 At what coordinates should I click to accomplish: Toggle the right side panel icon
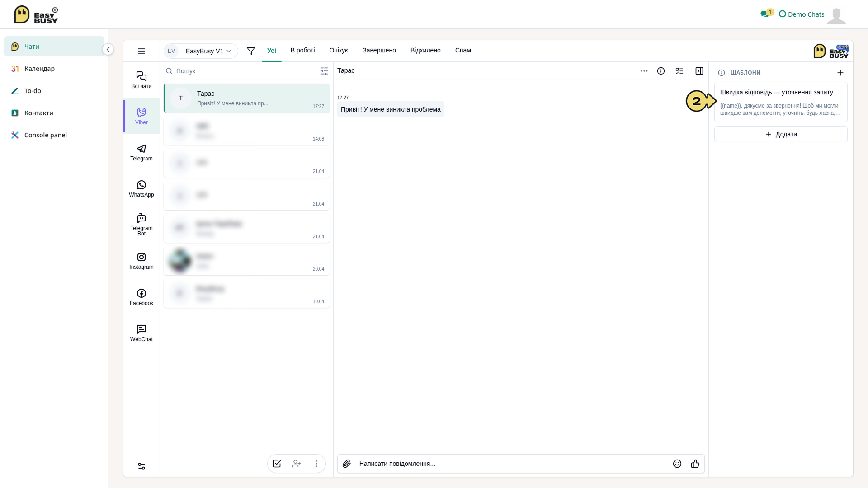pyautogui.click(x=699, y=71)
